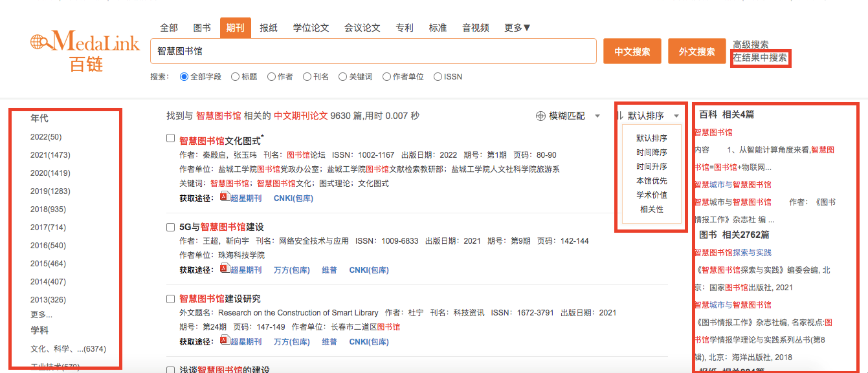This screenshot has width=868, height=373.
Task: Expand 更多... under the 年代 filter
Action: coord(41,315)
